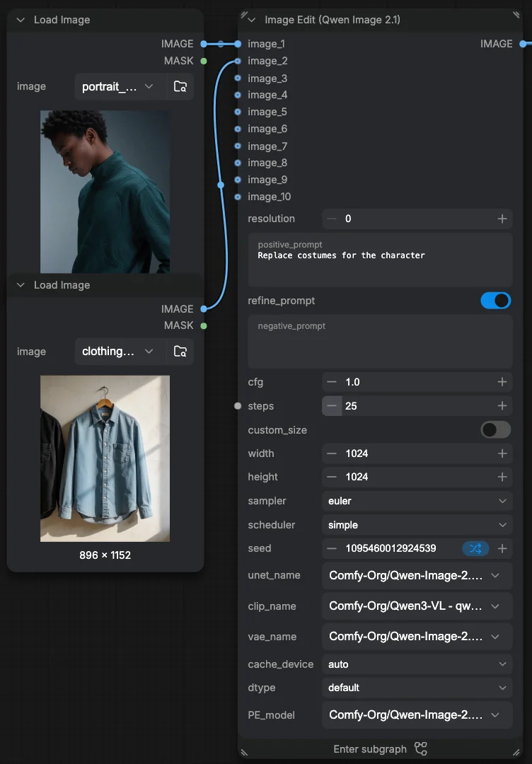This screenshot has height=764, width=532.
Task: Click the 896 × 1152 dimension text
Action: click(105, 555)
